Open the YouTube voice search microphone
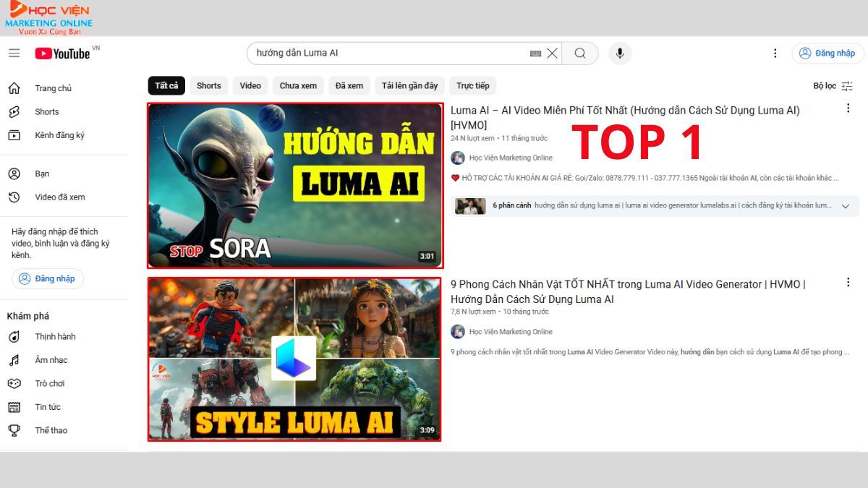 pos(619,53)
